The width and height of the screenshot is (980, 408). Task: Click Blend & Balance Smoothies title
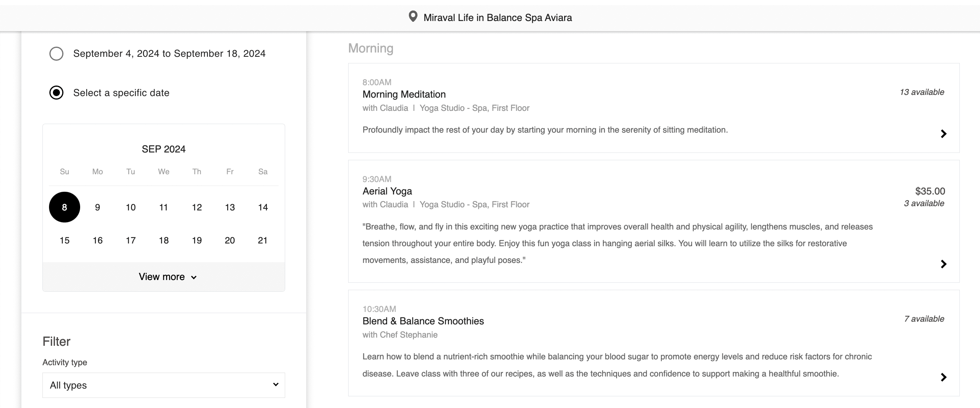click(423, 321)
